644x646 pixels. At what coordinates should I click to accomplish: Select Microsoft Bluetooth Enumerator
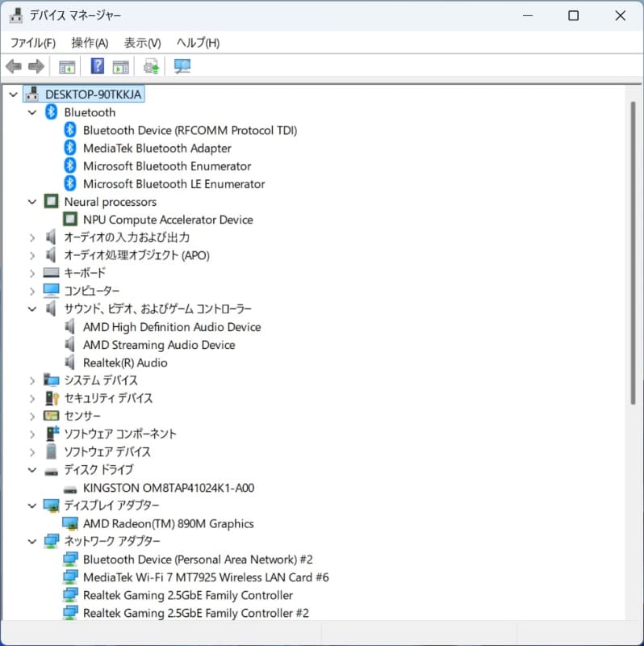tap(167, 166)
